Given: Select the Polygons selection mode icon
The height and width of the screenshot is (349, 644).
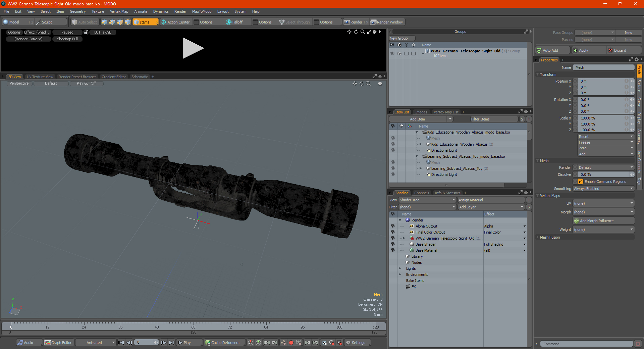Looking at the screenshot, I should [120, 22].
